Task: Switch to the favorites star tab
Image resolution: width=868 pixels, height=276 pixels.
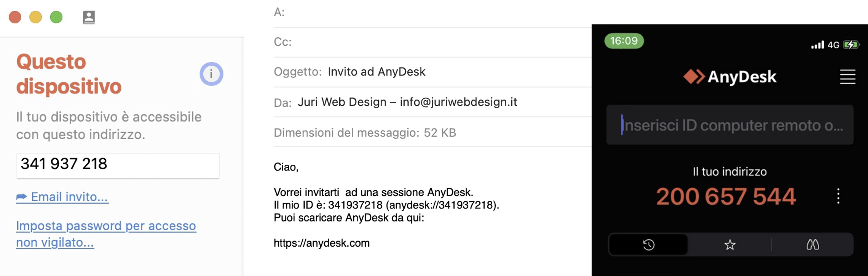Action: pos(729,244)
